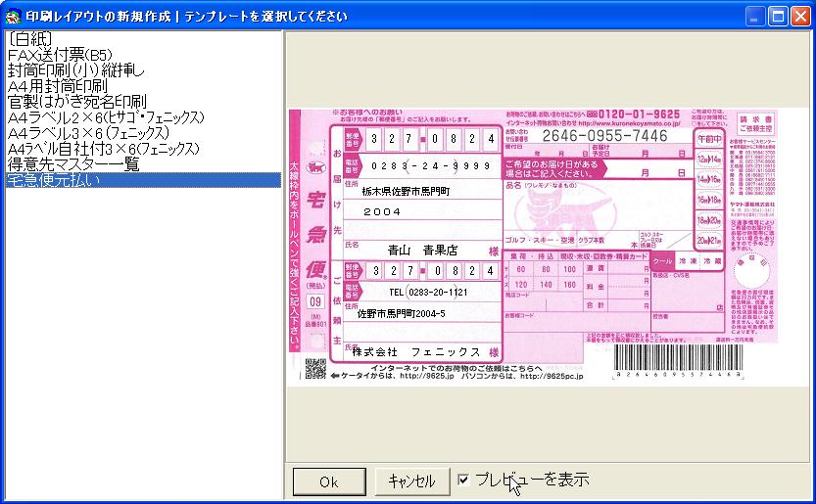Click the キャンセル button

(411, 481)
